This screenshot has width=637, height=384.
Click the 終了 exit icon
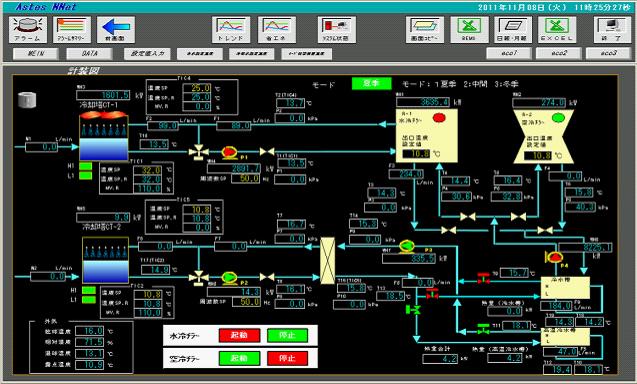612,30
